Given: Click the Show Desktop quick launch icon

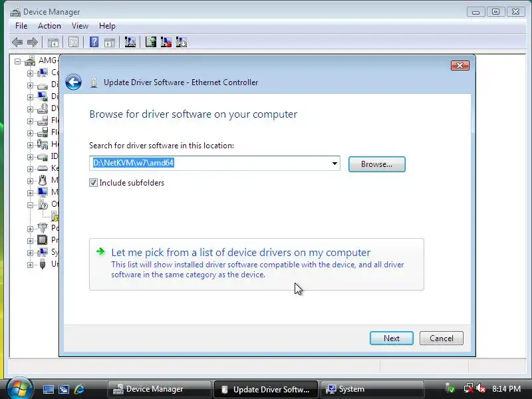Looking at the screenshot, I should coord(48,389).
